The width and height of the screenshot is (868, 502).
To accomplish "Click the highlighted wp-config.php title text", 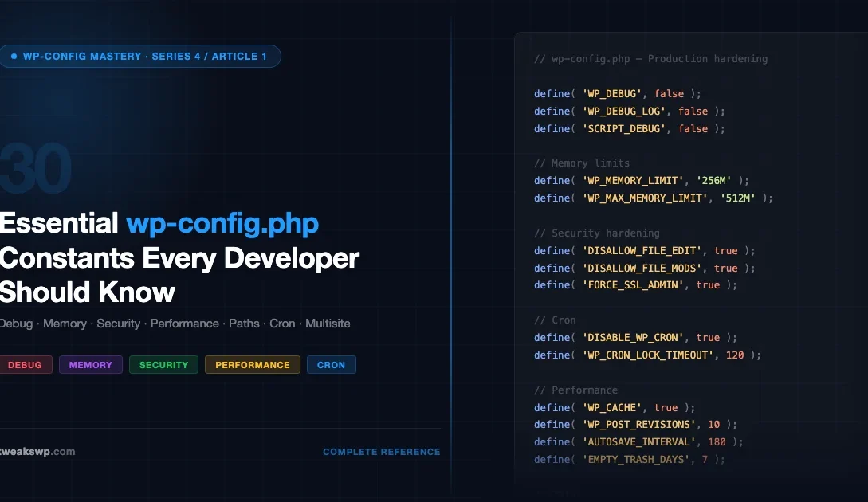I will click(222, 224).
